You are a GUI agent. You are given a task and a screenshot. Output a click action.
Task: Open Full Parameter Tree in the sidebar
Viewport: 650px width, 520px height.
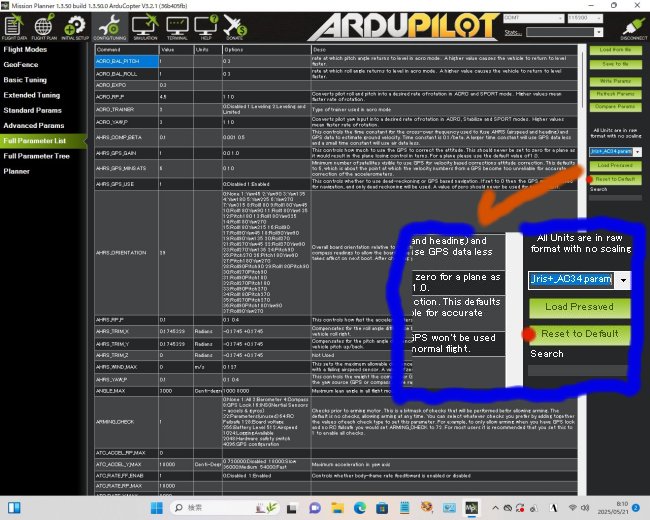coord(36,156)
